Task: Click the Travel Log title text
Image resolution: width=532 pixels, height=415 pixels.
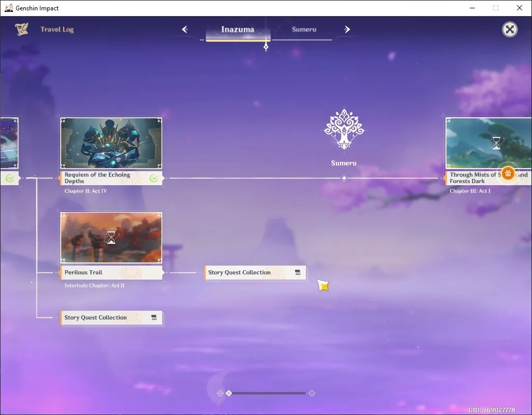Action: [57, 30]
